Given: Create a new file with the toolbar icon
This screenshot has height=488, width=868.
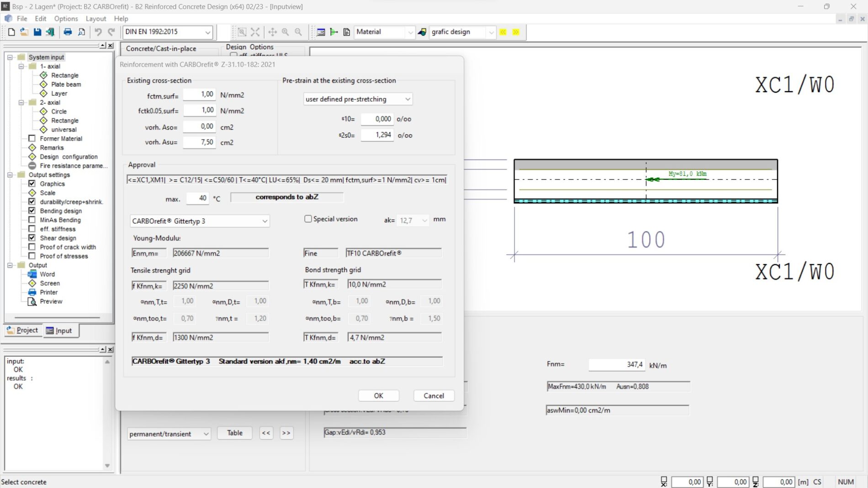Looking at the screenshot, I should 11,32.
